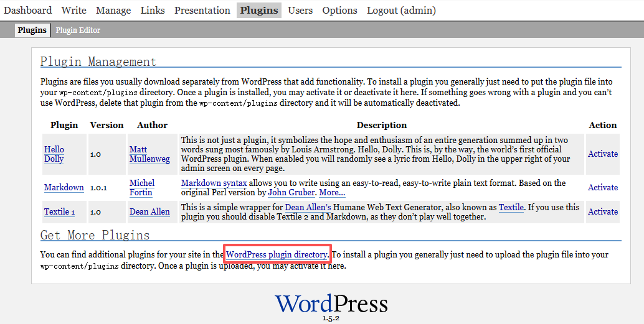Open the Dean Allen's link in Textile description

(x=308, y=207)
